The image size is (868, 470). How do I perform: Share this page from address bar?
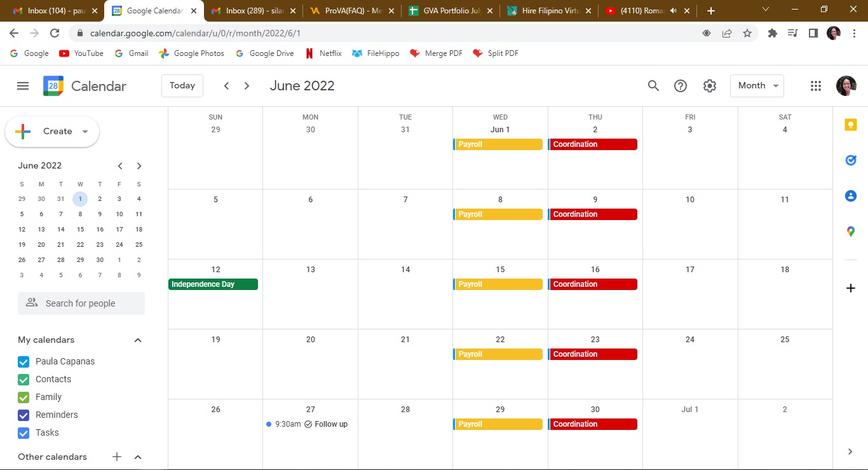[727, 33]
